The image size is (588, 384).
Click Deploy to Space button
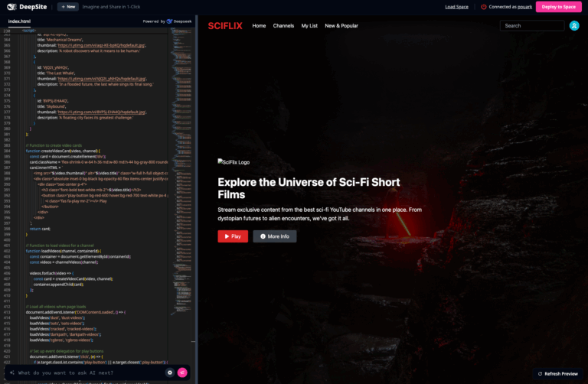558,7
